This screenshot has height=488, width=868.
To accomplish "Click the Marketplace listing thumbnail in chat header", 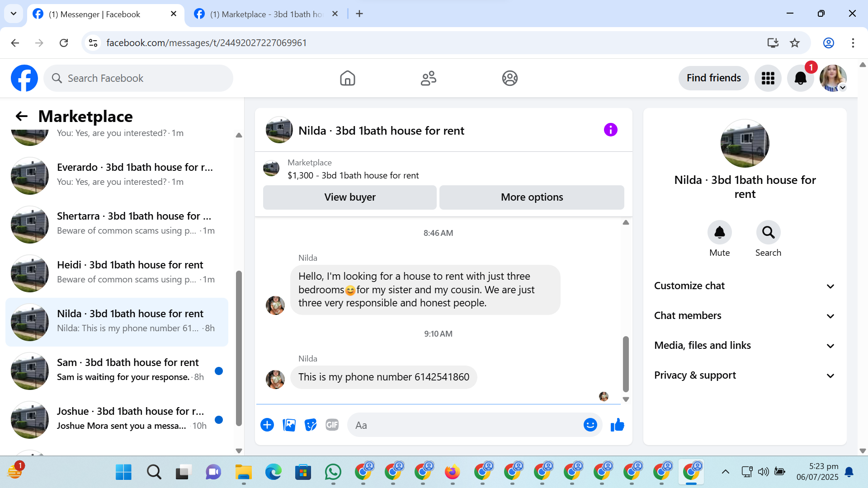I will pyautogui.click(x=271, y=168).
